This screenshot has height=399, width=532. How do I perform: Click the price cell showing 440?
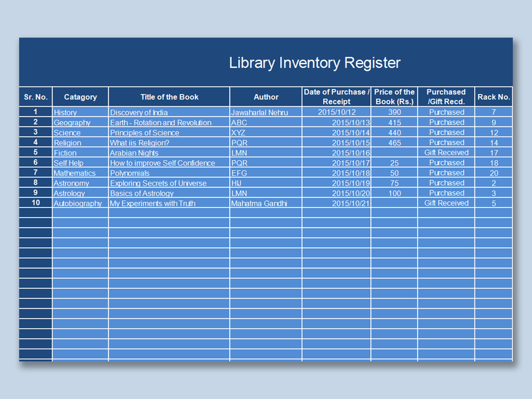(394, 132)
